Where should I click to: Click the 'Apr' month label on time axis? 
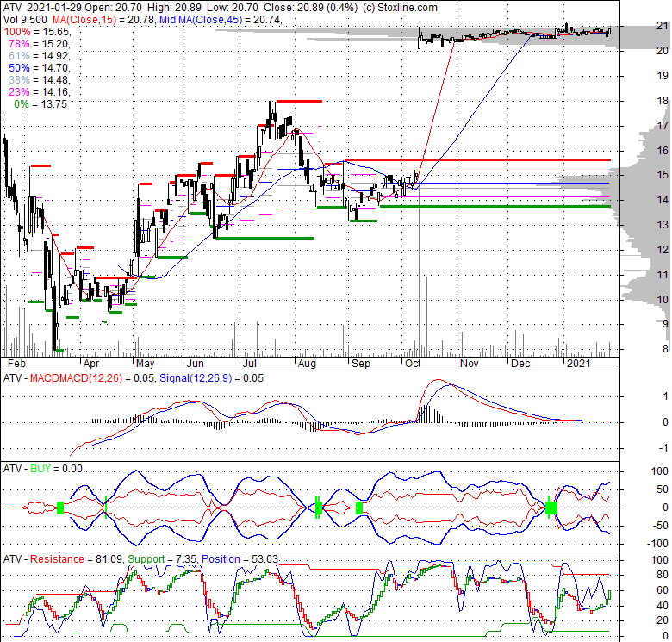point(90,364)
